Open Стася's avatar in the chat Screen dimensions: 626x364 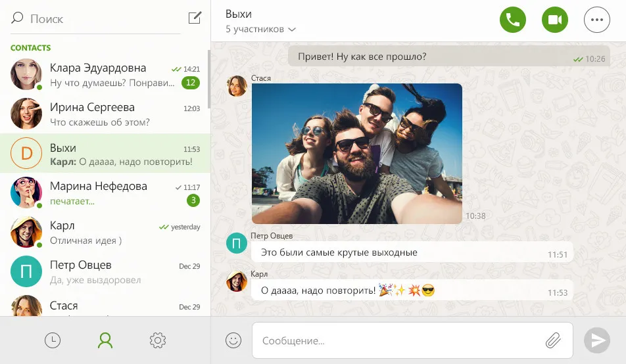tap(237, 86)
